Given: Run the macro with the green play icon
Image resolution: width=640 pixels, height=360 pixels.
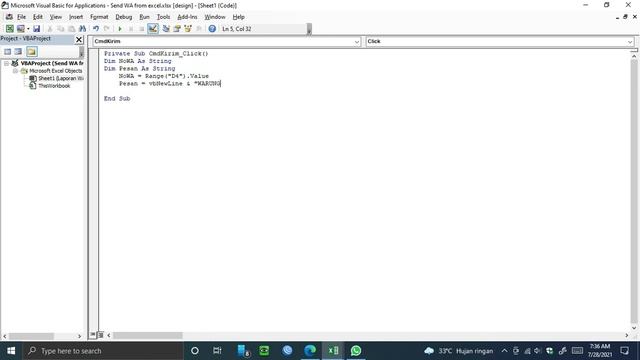Looking at the screenshot, I should tap(120, 29).
